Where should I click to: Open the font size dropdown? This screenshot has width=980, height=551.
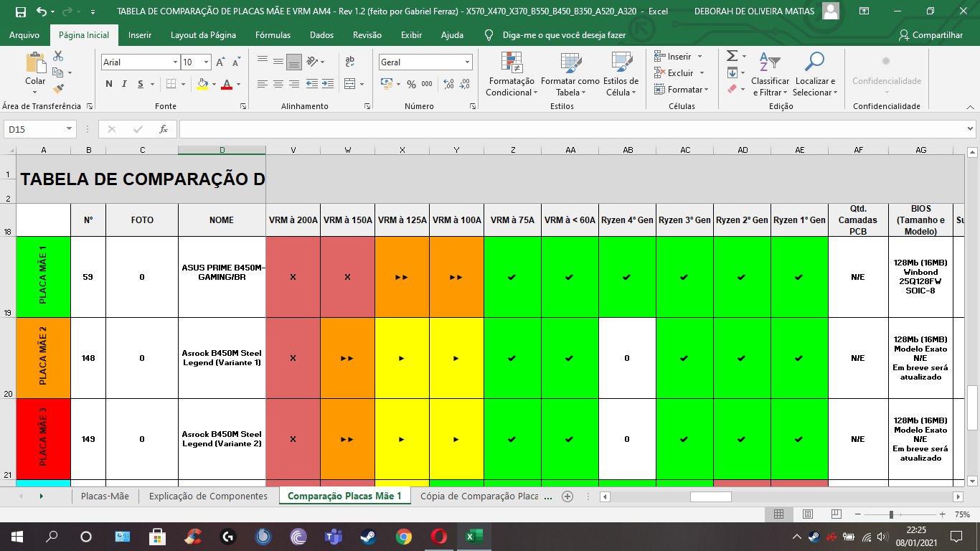pyautogui.click(x=208, y=62)
